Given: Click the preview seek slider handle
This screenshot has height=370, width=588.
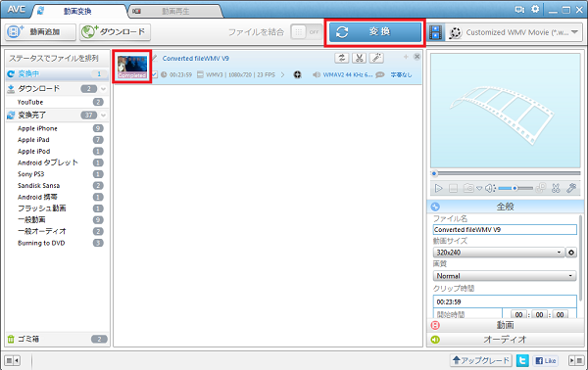Looking at the screenshot, I should 434,173.
